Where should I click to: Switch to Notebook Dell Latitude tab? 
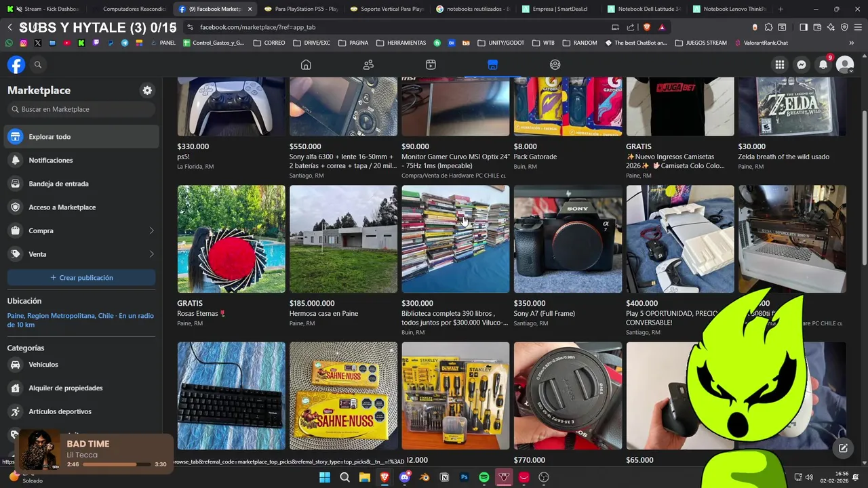644,9
